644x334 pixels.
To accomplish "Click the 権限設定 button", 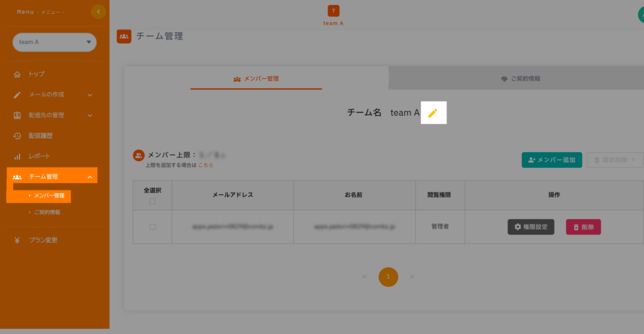I will coord(531,226).
